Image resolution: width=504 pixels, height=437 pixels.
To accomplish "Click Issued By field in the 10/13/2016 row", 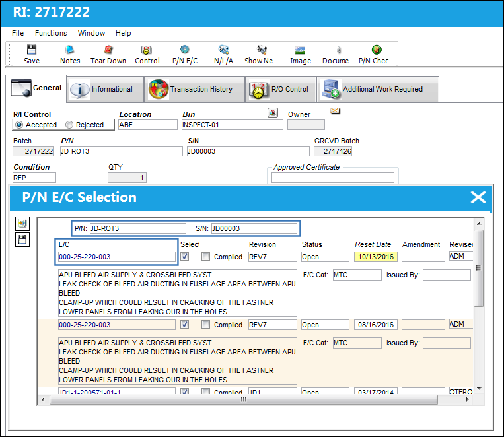I will click(447, 275).
